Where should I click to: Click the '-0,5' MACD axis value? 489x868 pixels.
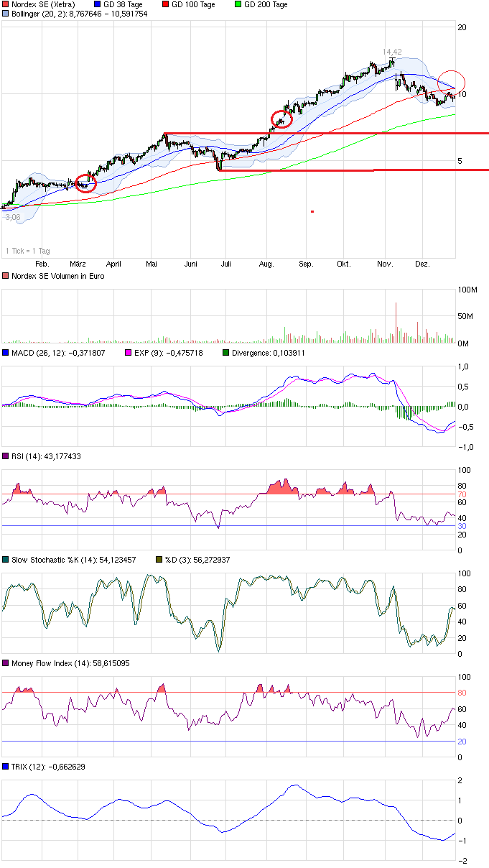click(x=465, y=427)
